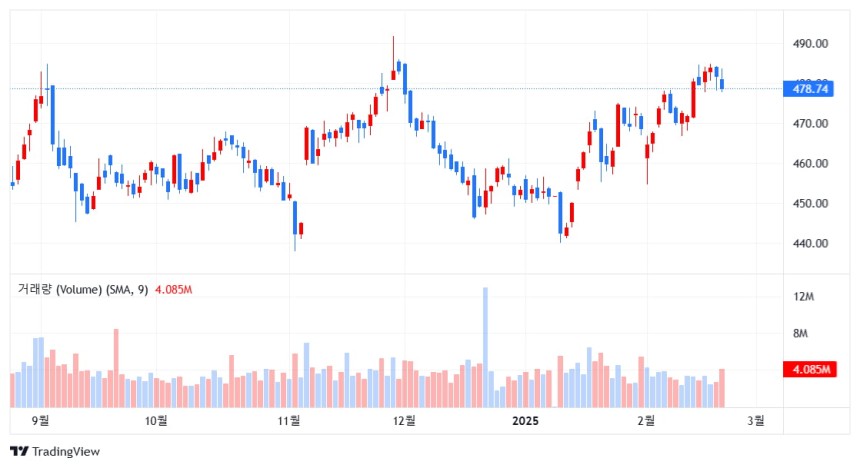Select the 2월 time axis marker
860x468 pixels.
coord(647,421)
